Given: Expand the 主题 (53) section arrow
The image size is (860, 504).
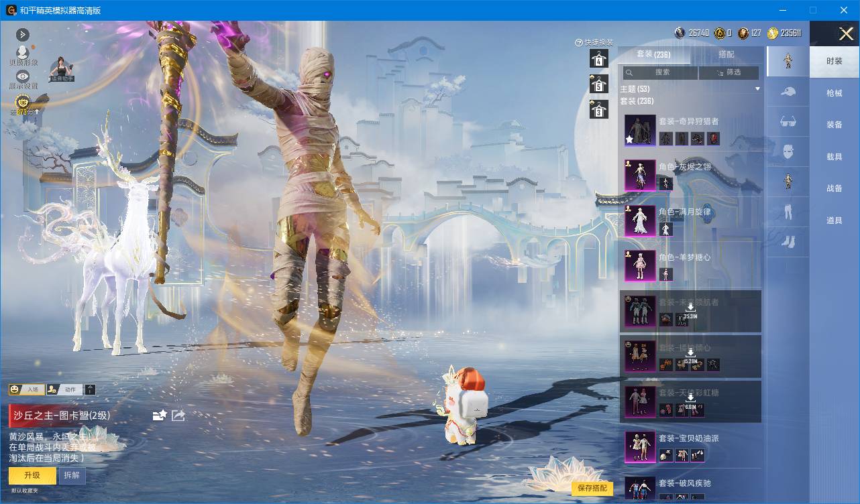Looking at the screenshot, I should click(x=757, y=88).
